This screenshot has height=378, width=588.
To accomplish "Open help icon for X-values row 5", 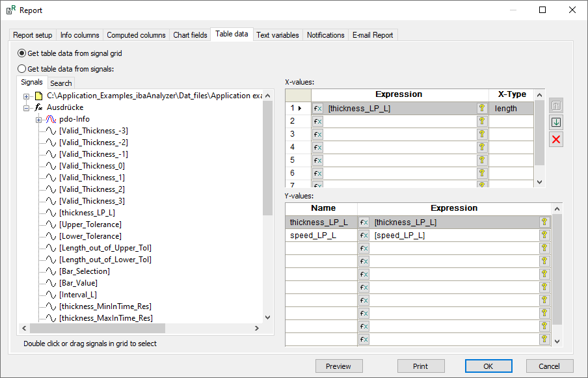I will tap(482, 160).
